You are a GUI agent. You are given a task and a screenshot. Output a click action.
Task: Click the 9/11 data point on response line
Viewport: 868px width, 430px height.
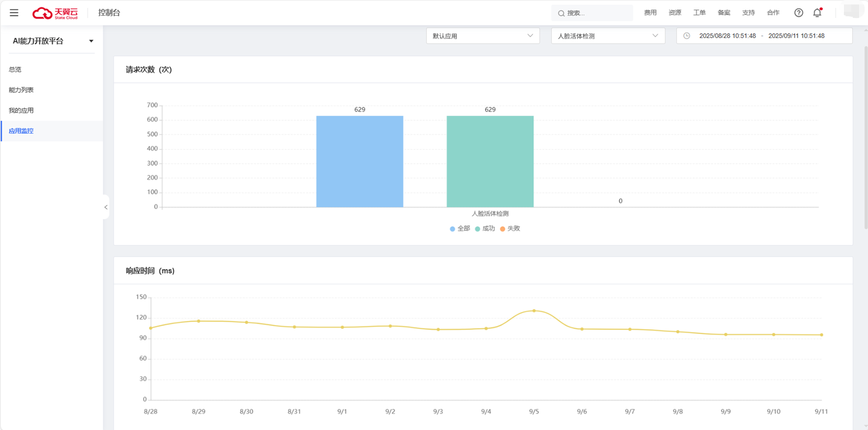point(822,335)
